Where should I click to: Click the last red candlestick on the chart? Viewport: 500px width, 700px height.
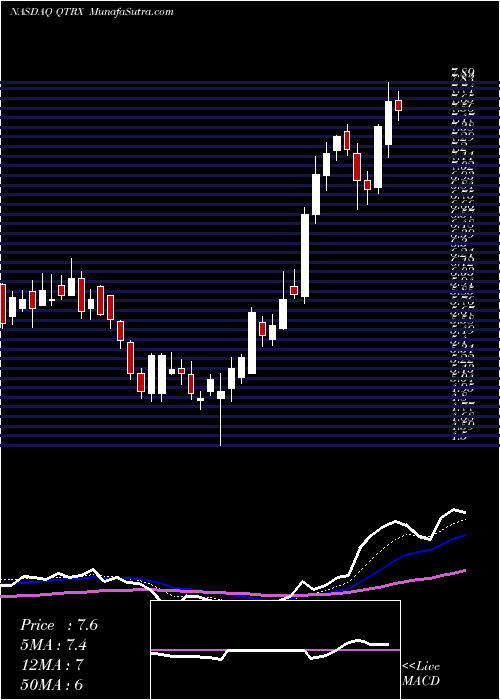(399, 105)
